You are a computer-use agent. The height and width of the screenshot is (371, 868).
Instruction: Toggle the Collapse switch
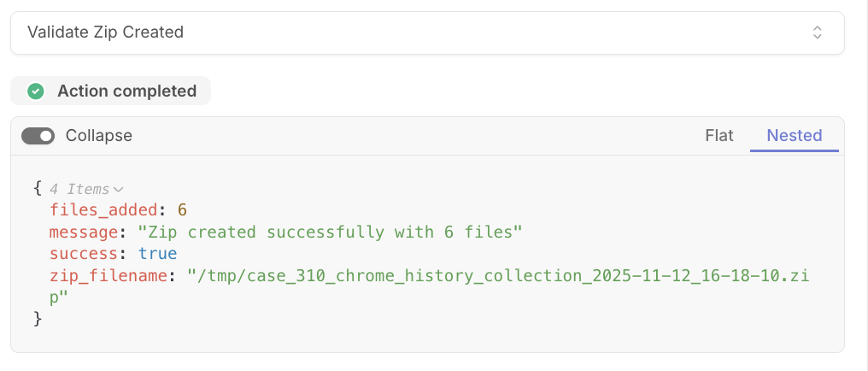click(38, 136)
